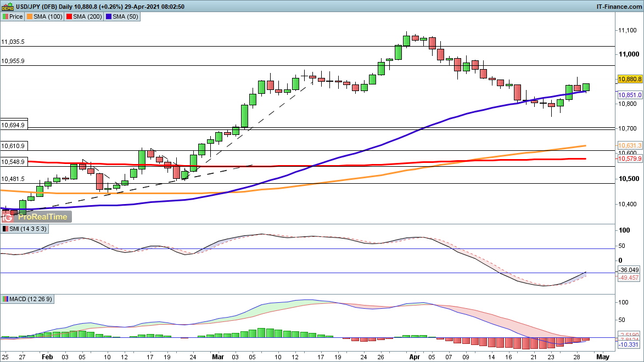Click the red 10,579.9 price axis tag
The width and height of the screenshot is (644, 362).
pyautogui.click(x=630, y=159)
